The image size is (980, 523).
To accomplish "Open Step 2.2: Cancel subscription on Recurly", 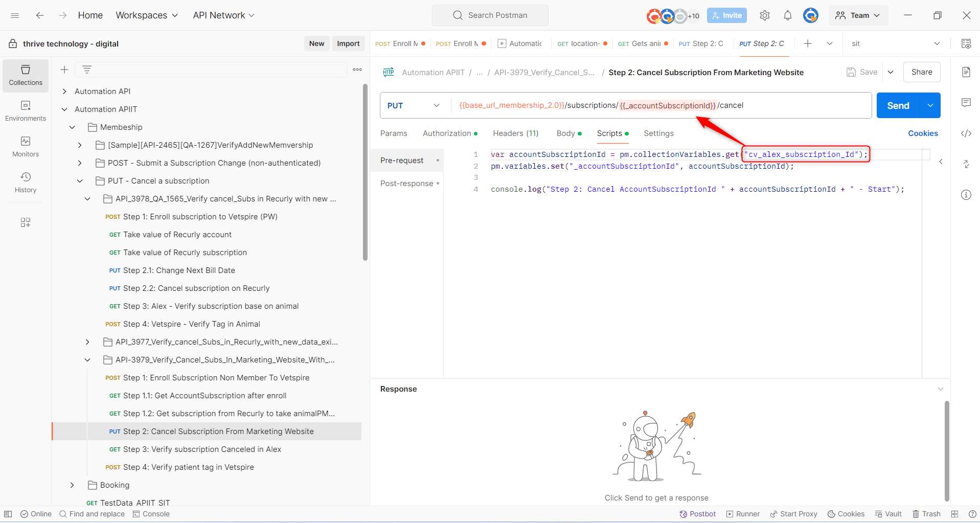I will click(196, 288).
